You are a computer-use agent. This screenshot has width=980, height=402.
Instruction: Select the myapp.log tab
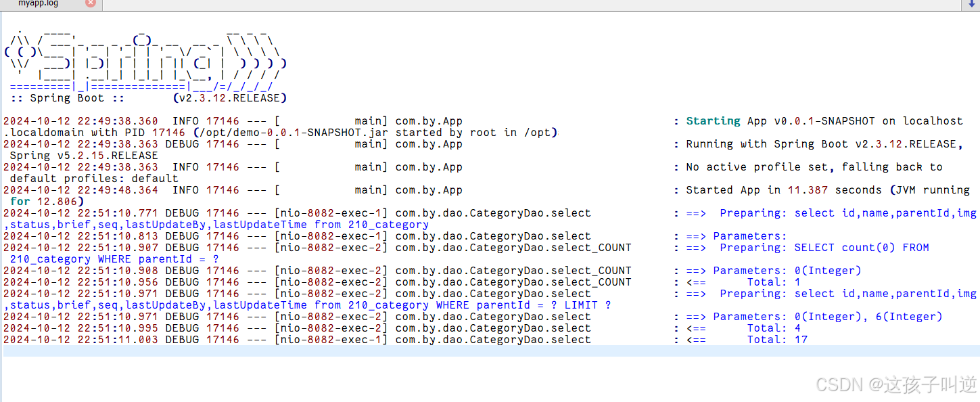click(x=39, y=3)
